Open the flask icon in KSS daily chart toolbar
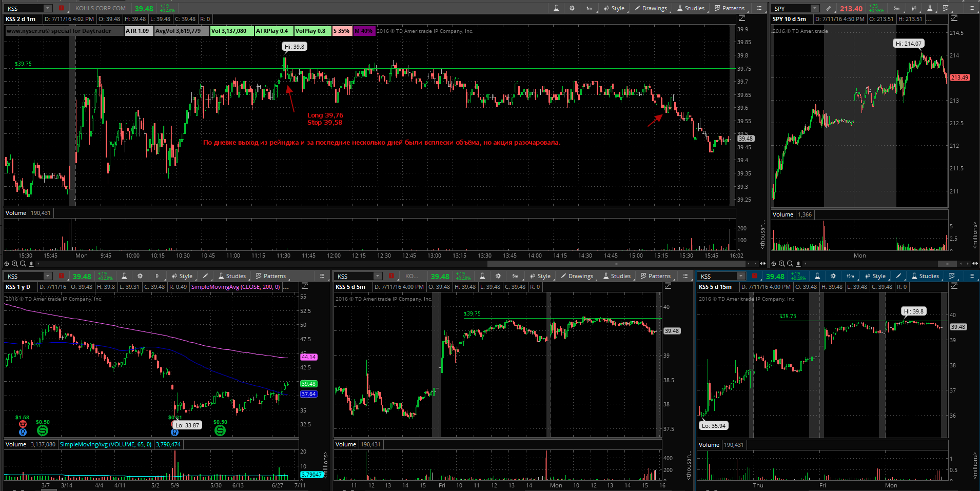The width and height of the screenshot is (980, 491). 124,276
